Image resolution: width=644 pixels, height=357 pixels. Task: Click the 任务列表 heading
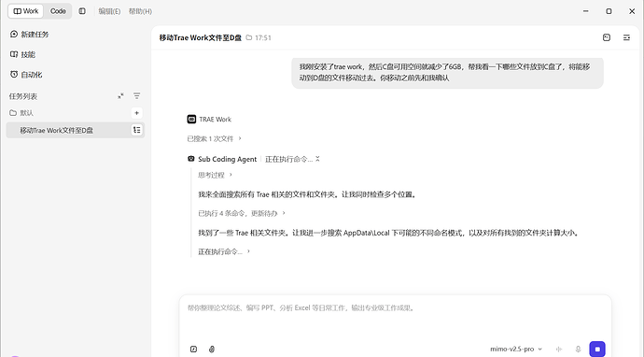pos(23,96)
